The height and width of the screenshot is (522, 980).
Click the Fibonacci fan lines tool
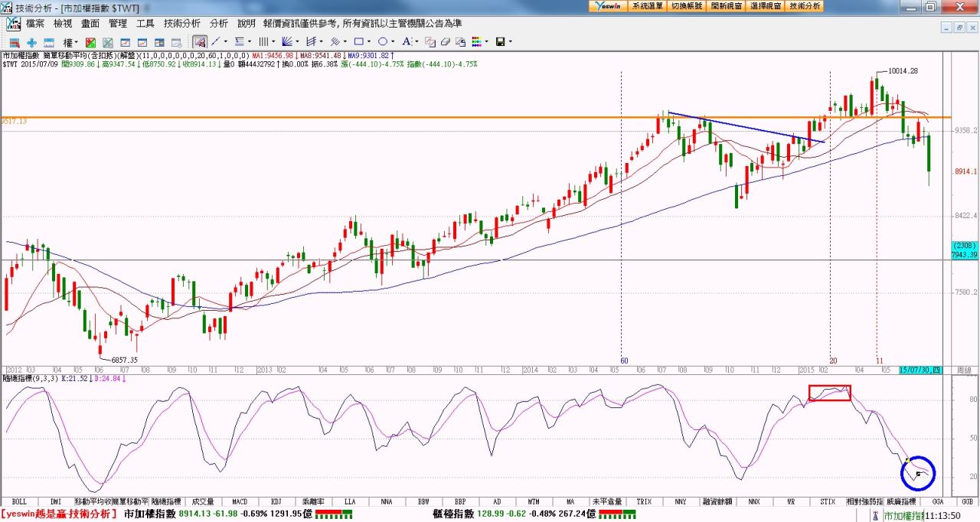(x=288, y=41)
